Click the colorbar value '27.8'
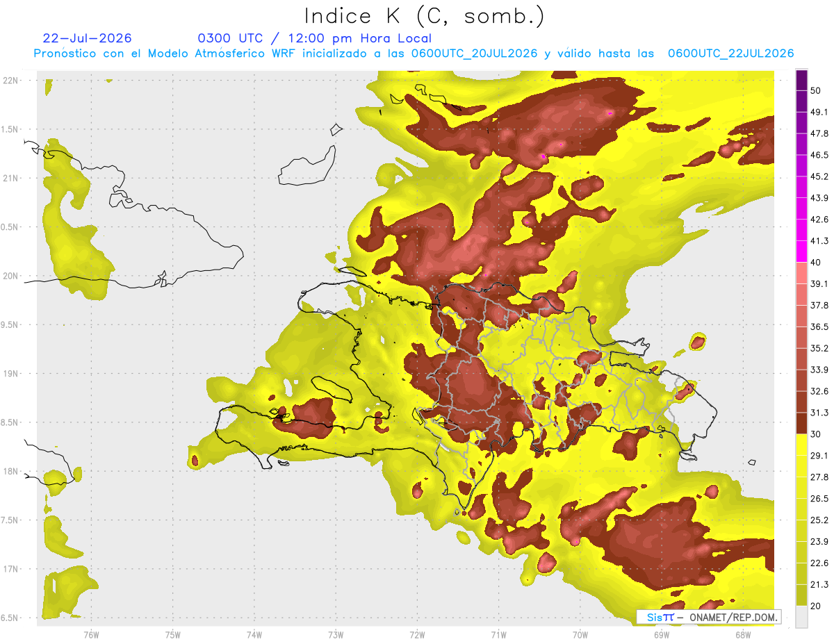This screenshot has height=644, width=834. click(x=819, y=477)
